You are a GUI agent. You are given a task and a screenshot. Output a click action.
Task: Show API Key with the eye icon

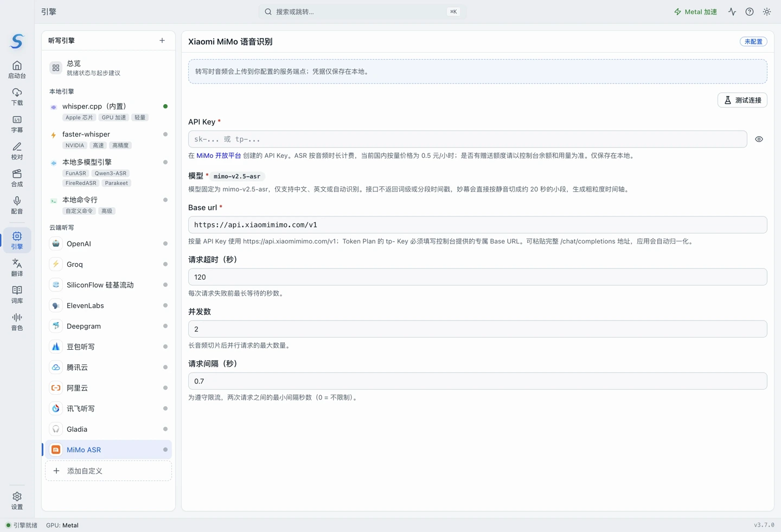click(x=759, y=139)
